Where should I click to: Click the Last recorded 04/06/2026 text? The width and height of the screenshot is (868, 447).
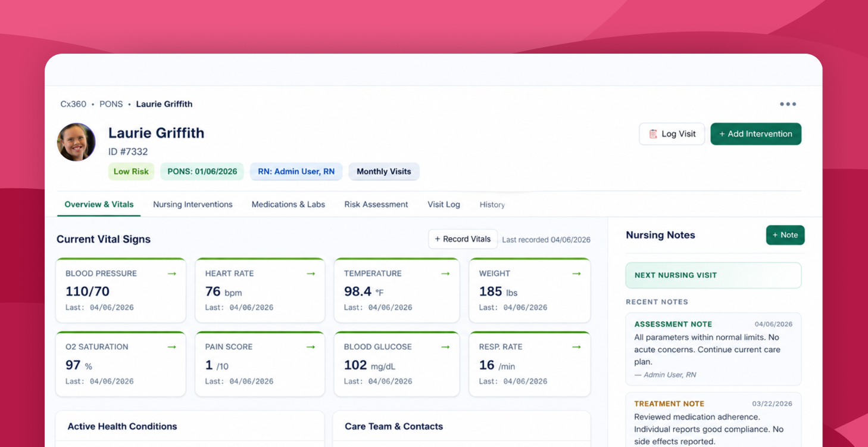tap(547, 240)
